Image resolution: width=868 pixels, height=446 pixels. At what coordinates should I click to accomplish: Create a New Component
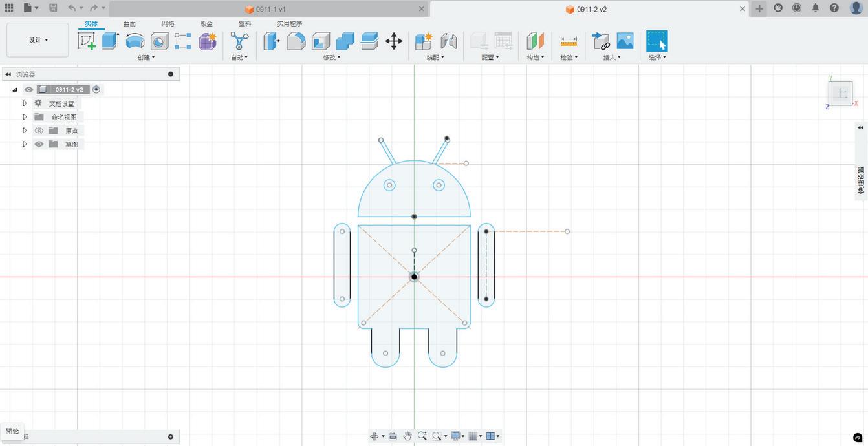(x=424, y=41)
